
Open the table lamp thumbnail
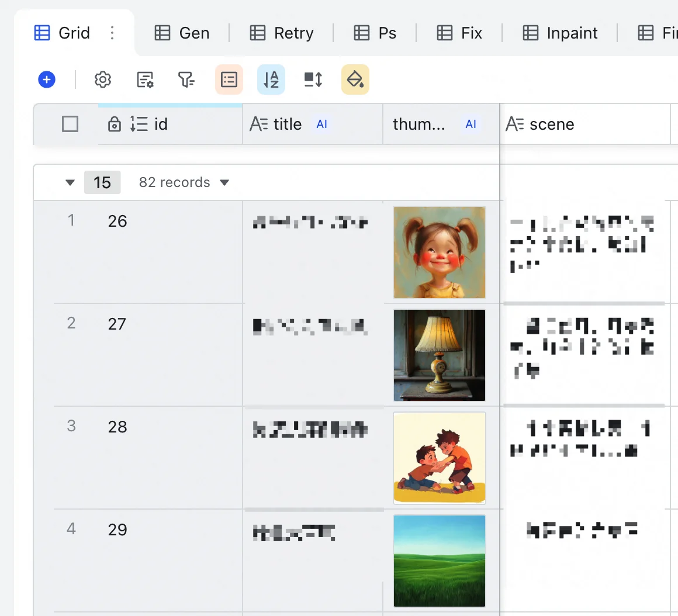tap(440, 355)
